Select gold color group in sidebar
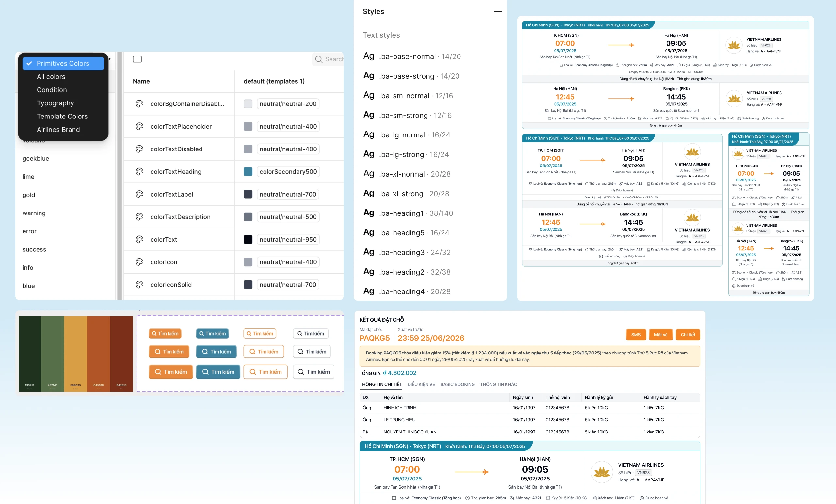 [28, 195]
